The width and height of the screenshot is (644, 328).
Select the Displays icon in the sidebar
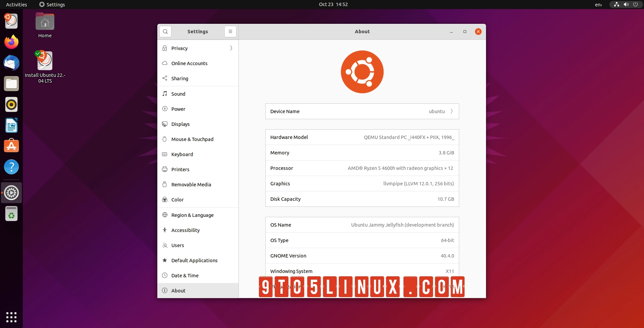click(x=165, y=124)
